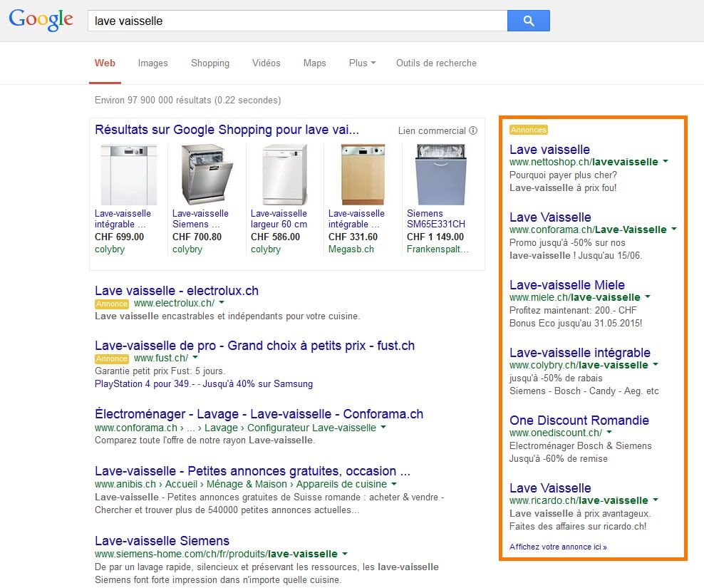The height and width of the screenshot is (588, 704).
Task: Click the PlayStation 4 pour 349.- sitelink
Action: click(x=145, y=383)
